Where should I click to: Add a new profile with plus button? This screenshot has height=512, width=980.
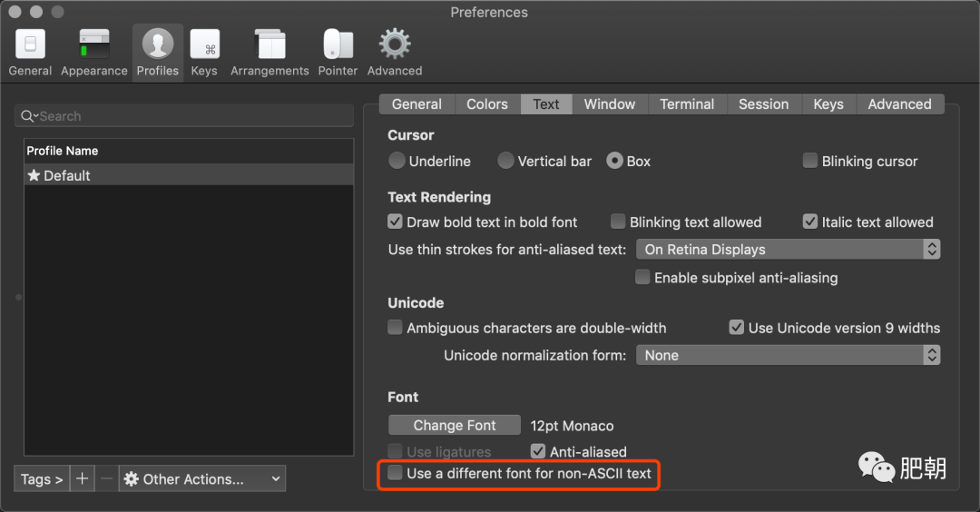tap(82, 479)
